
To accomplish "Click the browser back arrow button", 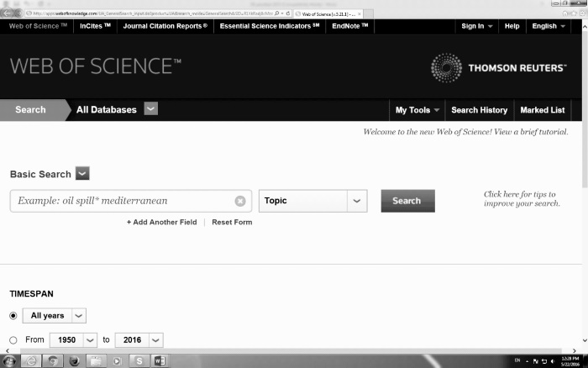I will (x=9, y=13).
